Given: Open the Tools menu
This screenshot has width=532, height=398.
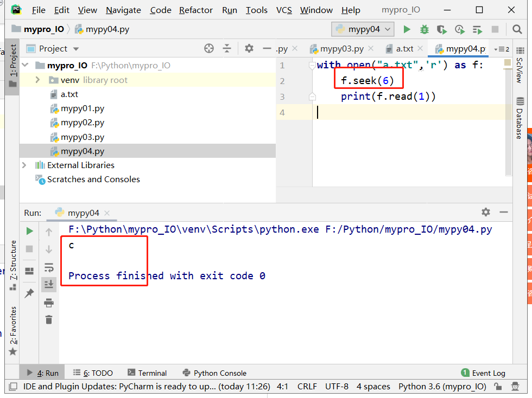Looking at the screenshot, I should pos(256,10).
